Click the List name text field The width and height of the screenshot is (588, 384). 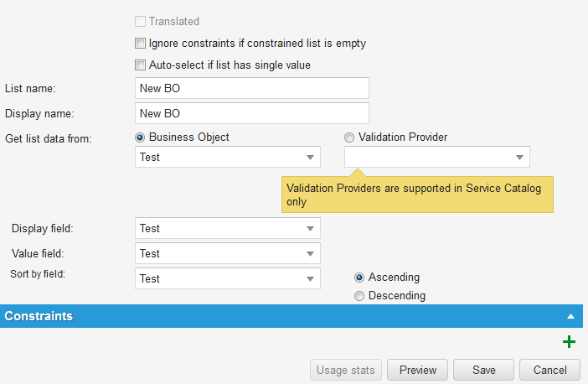[251, 88]
